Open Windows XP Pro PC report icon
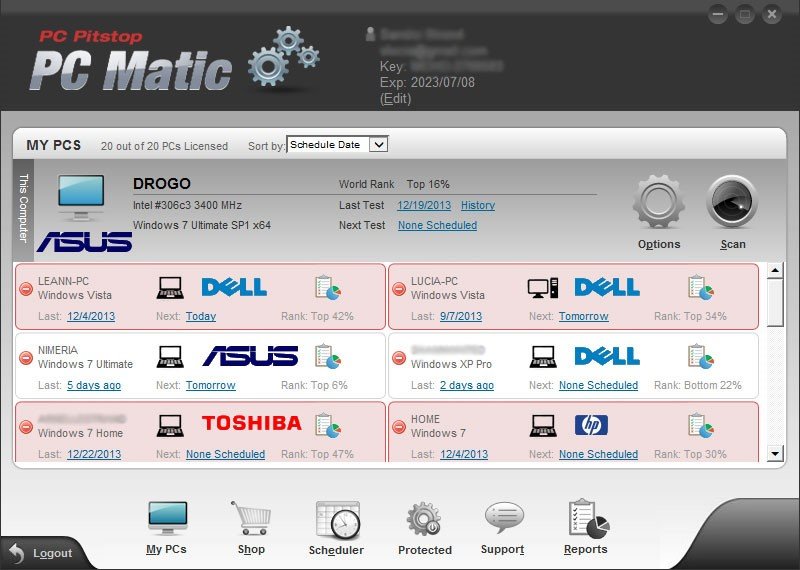The height and width of the screenshot is (570, 800). [x=701, y=356]
